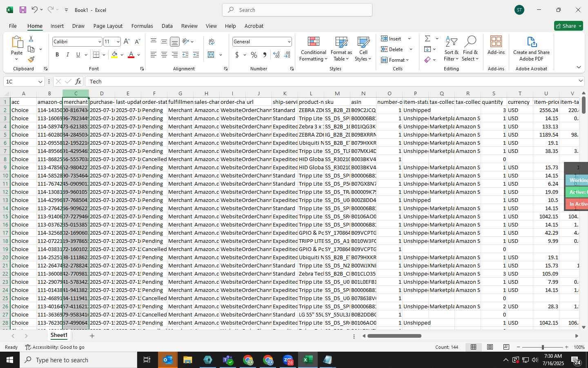Click the AutoSum sigma icon

pyautogui.click(x=428, y=38)
